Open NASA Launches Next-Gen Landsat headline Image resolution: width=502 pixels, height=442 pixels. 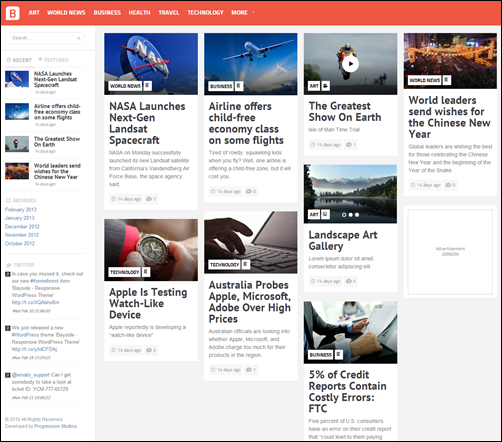[147, 123]
